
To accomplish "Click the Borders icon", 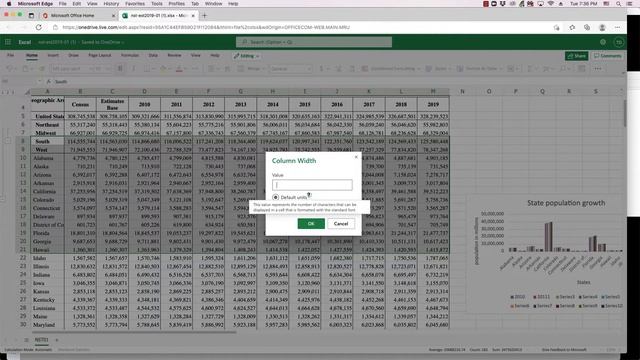I will point(147,69).
